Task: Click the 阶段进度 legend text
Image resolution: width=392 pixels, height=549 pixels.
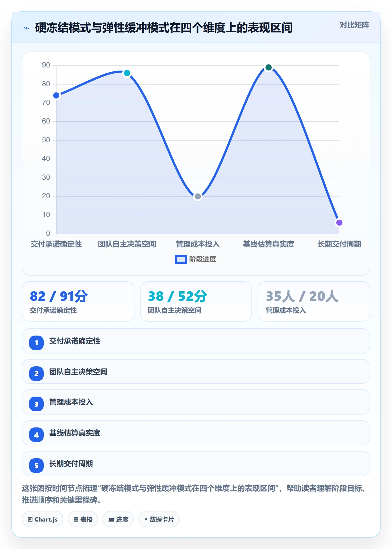Action: (203, 259)
